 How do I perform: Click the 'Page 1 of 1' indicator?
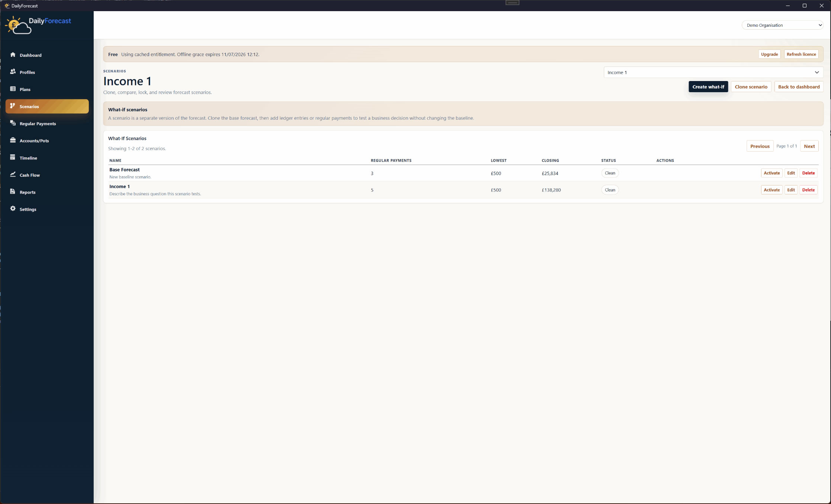tap(787, 146)
